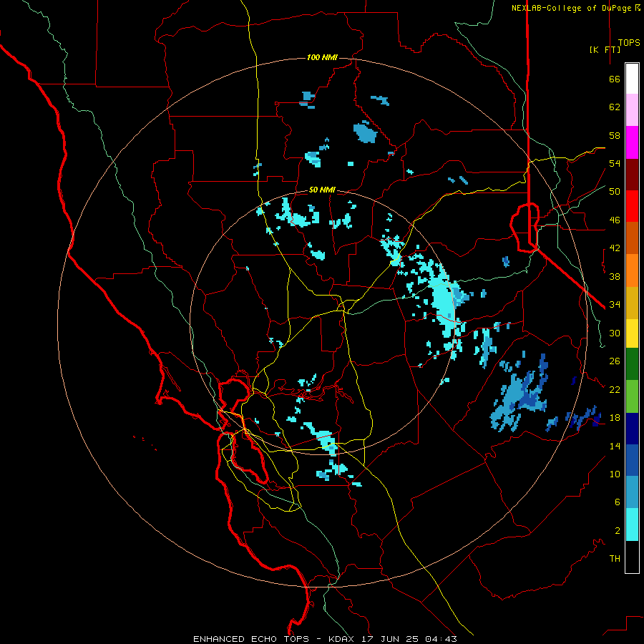
Task: Click the light pink legend swatch
Action: click(x=632, y=109)
